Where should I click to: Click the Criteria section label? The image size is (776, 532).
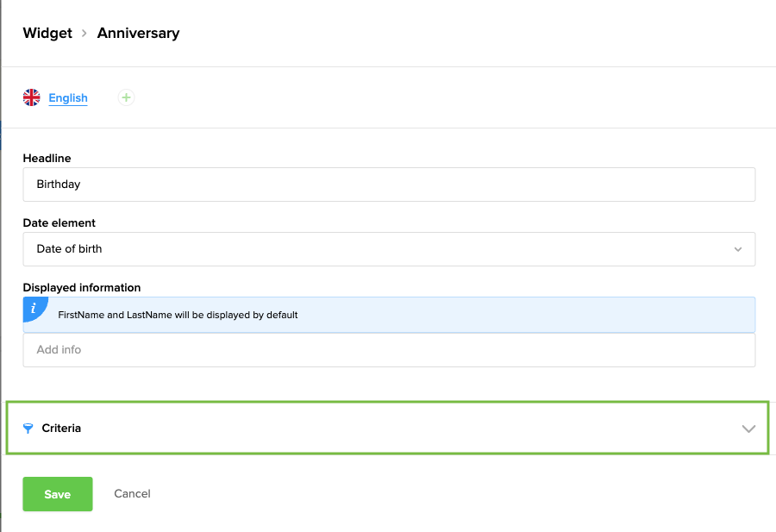click(x=61, y=428)
